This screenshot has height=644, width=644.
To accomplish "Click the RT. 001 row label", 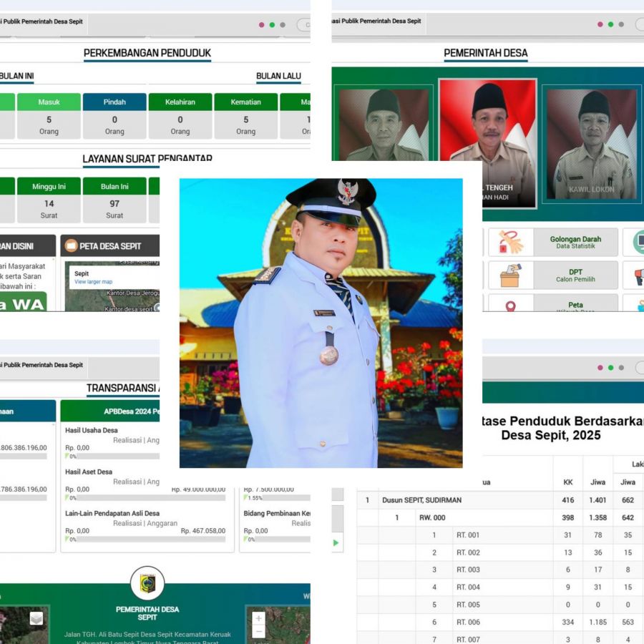I will point(468,535).
